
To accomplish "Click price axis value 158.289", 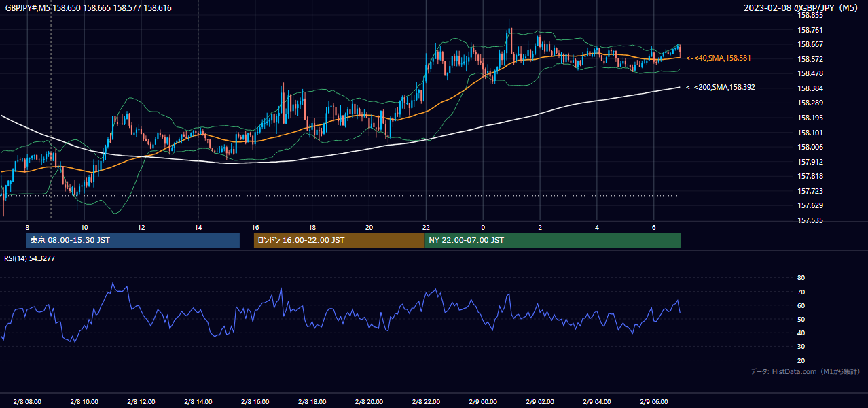I will [x=810, y=103].
